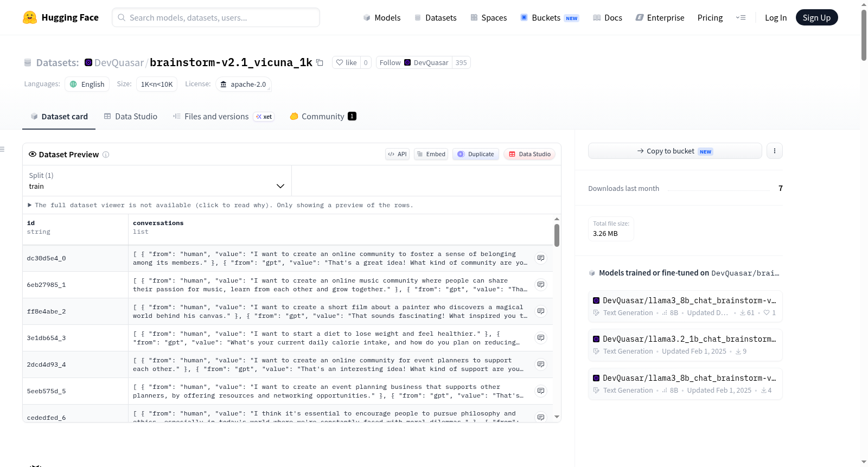868x467 pixels.
Task: Click the Datasets stack icon in the breadcrumb
Action: [28, 63]
